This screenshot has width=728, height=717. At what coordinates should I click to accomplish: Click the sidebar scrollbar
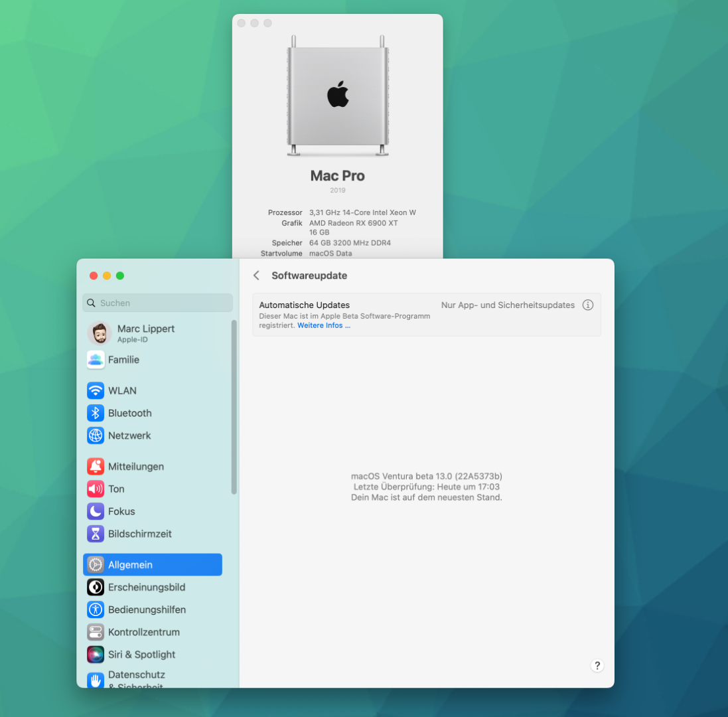pyautogui.click(x=234, y=407)
